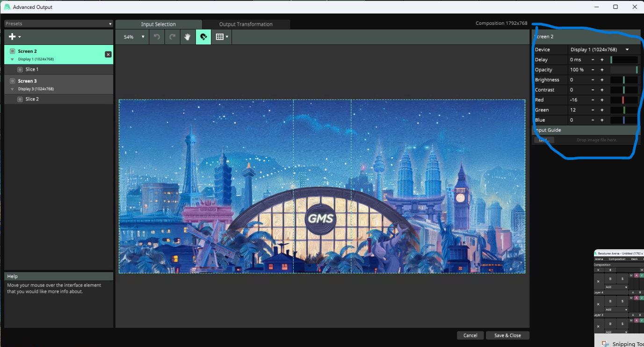
Task: Click the Opacity slider bar
Action: click(624, 70)
